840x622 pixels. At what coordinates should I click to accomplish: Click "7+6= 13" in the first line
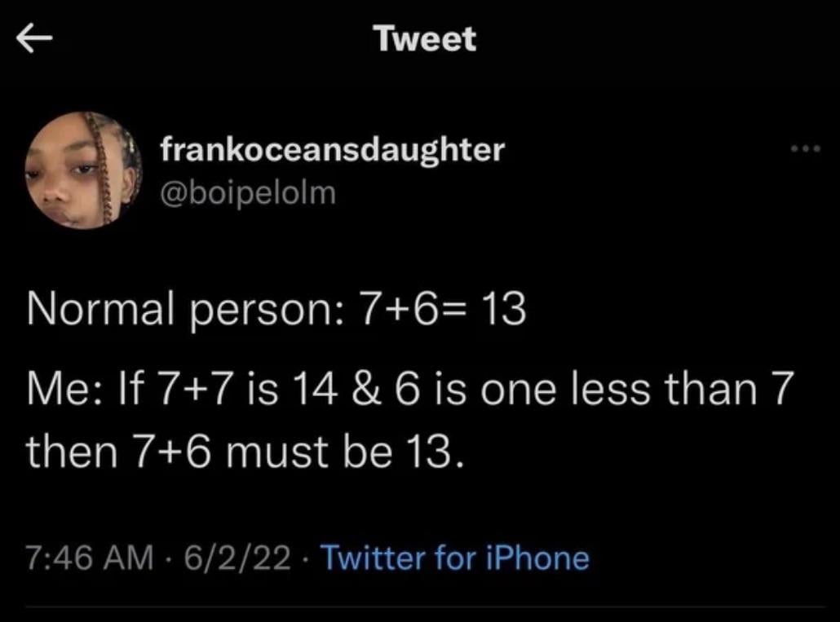pyautogui.click(x=436, y=312)
